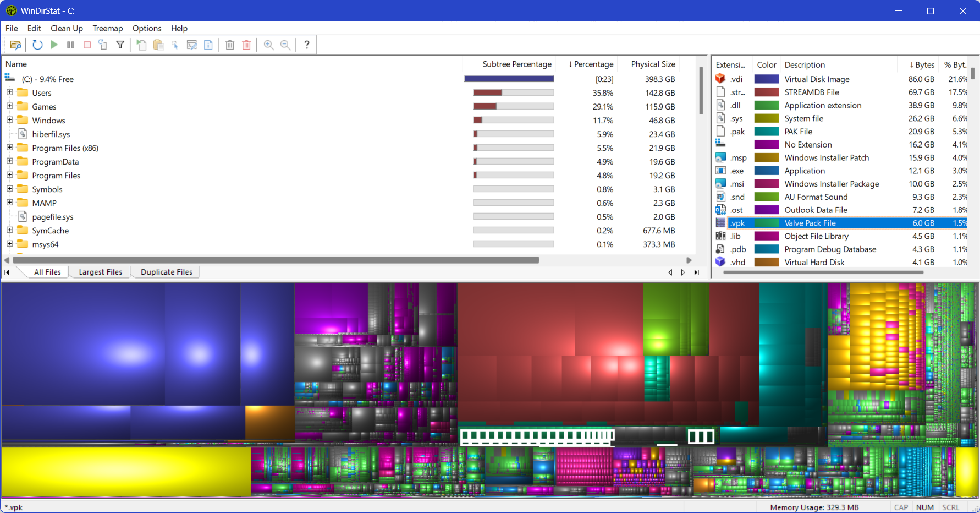Expand the msys64 folder

tap(9, 244)
